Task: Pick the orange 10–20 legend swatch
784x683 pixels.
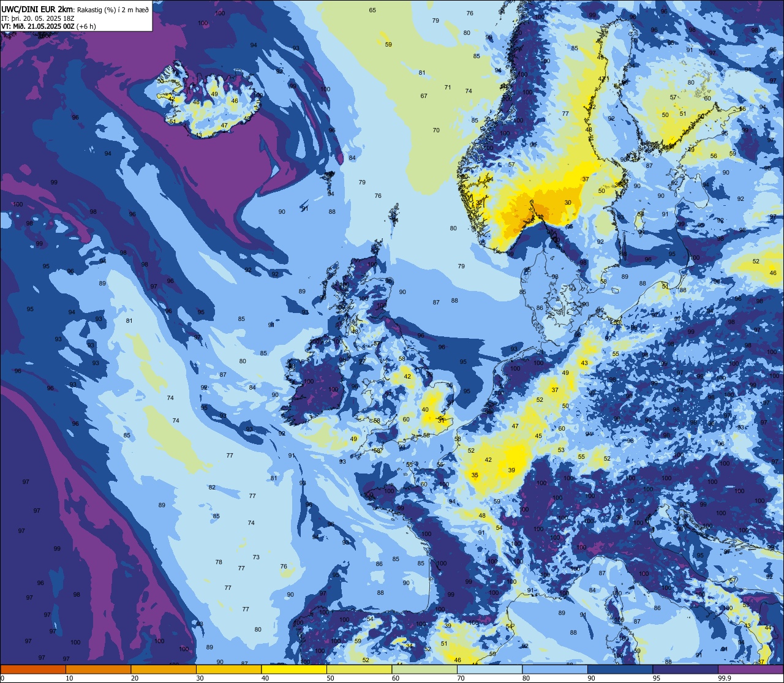Action: click(x=98, y=670)
